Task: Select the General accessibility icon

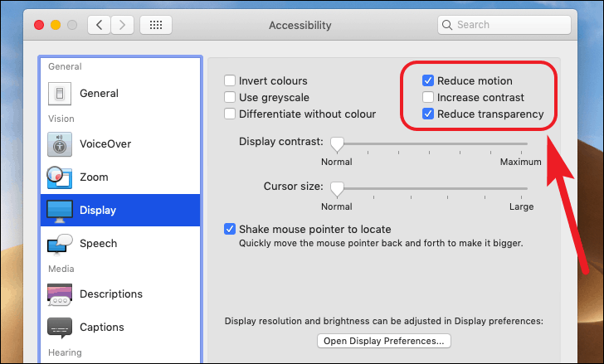Action: tap(60, 94)
